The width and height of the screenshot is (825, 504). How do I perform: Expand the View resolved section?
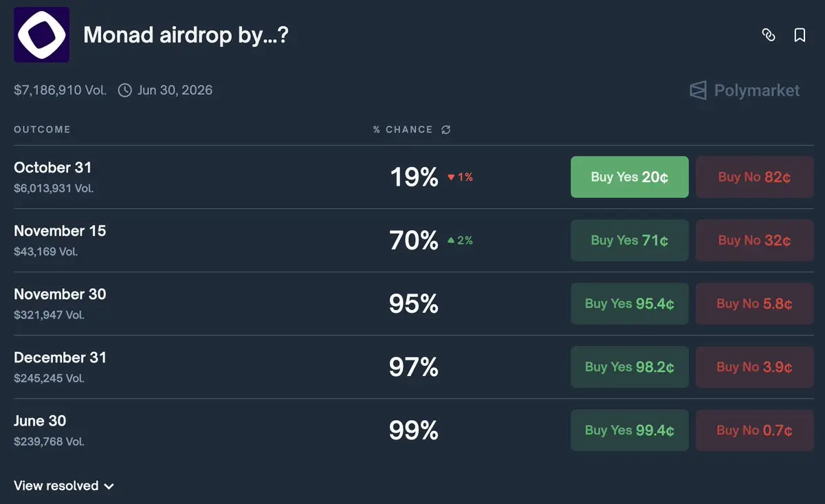click(x=64, y=485)
